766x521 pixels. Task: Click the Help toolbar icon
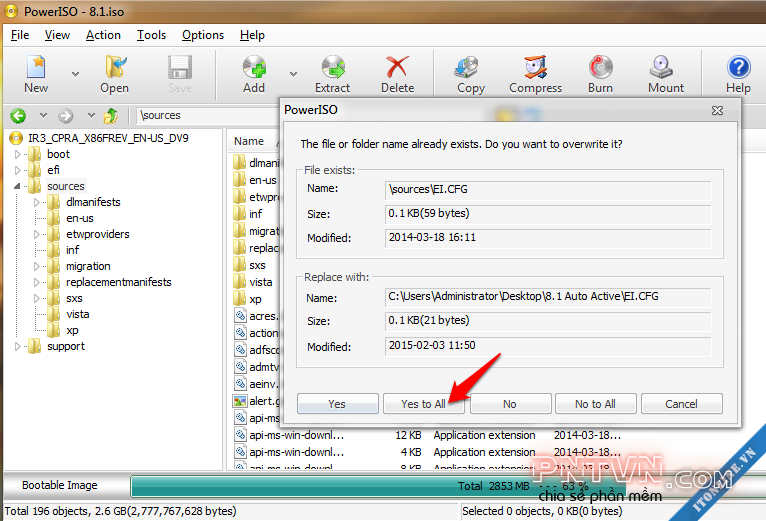click(738, 74)
